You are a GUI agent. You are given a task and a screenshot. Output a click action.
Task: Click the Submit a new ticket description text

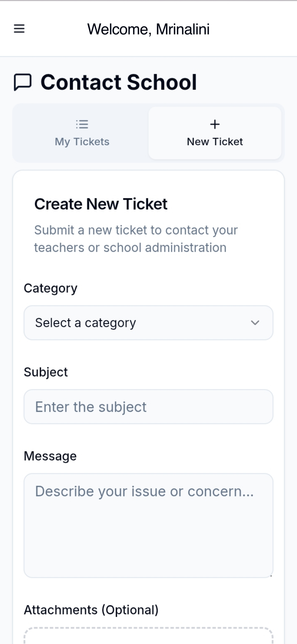136,239
